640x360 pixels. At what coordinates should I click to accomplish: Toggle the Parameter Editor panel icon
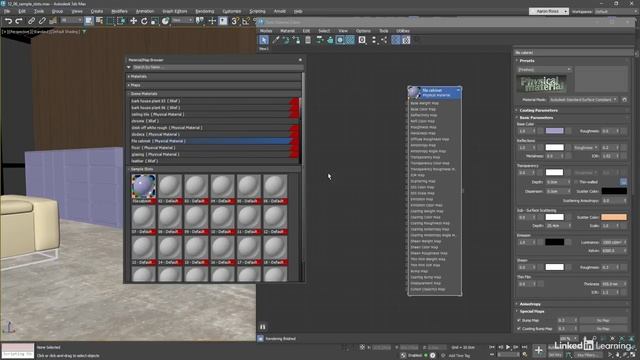coord(406,40)
